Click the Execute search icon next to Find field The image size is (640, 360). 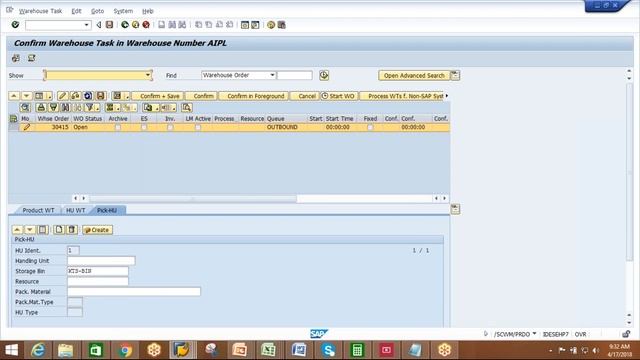pyautogui.click(x=324, y=75)
